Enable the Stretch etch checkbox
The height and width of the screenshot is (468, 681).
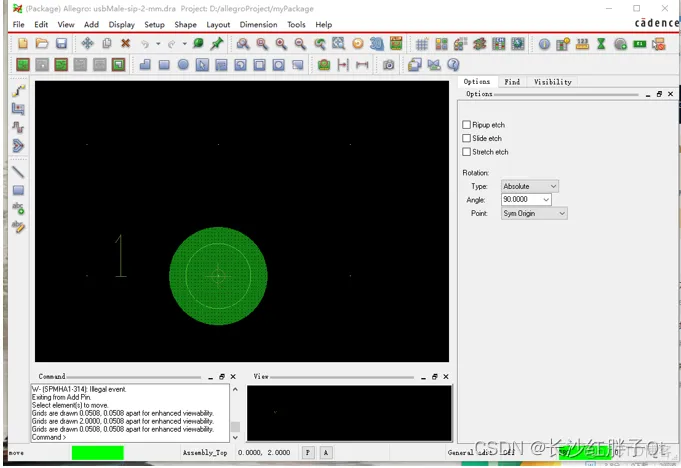pyautogui.click(x=466, y=152)
